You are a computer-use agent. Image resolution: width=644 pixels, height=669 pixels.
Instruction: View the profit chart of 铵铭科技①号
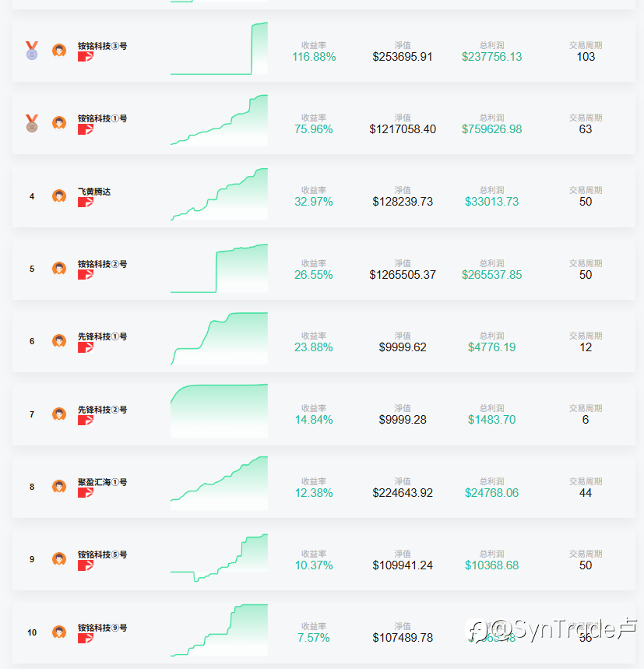click(x=220, y=121)
